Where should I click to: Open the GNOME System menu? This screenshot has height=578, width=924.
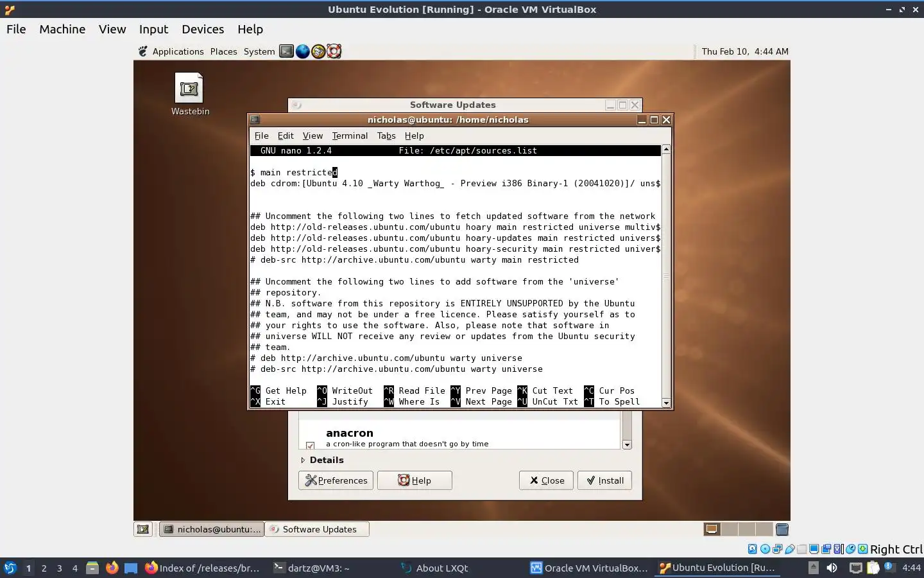point(259,51)
